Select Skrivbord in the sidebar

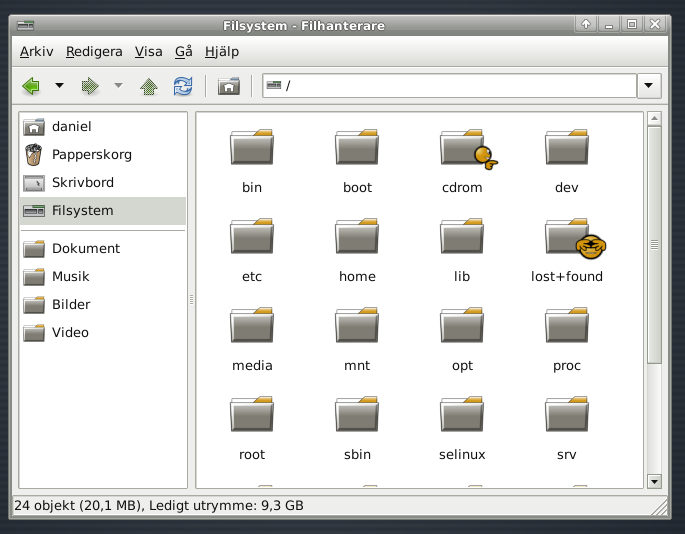(103, 183)
